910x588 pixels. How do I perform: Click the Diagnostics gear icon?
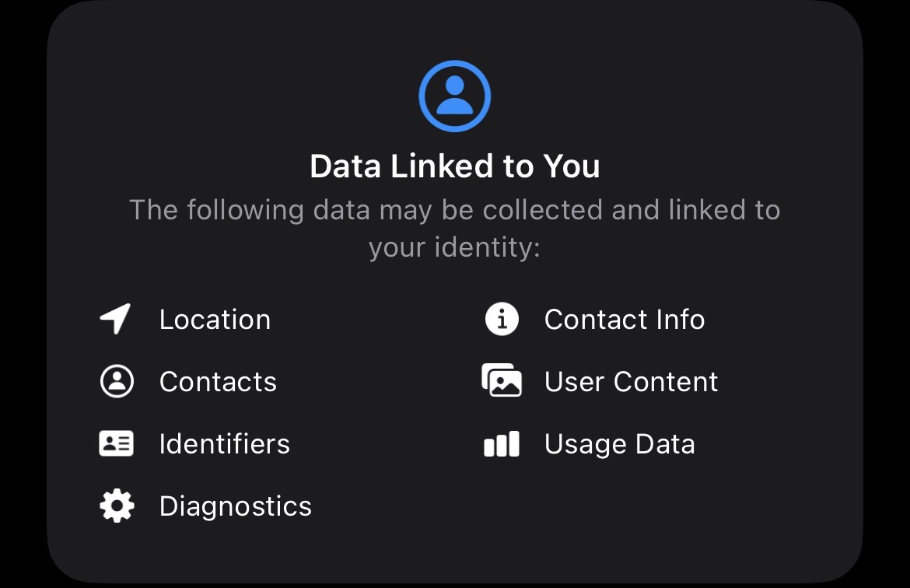coord(117,506)
